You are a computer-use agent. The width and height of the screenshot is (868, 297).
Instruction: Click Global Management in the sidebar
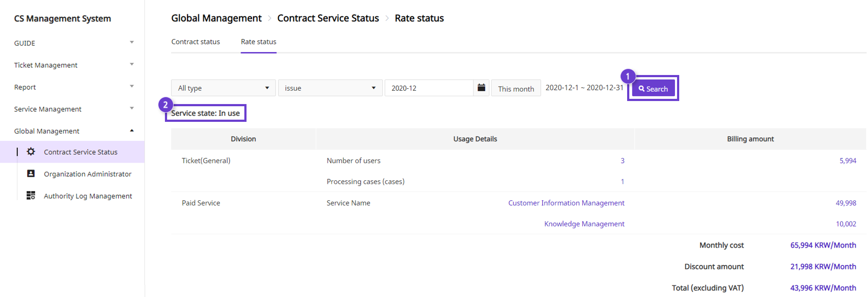pos(47,131)
